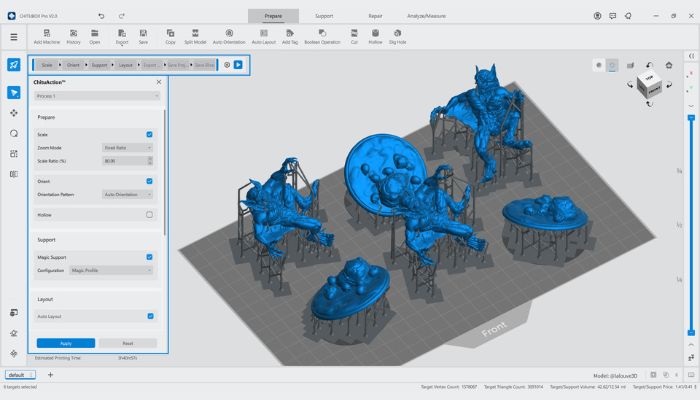Open the Zoom Mode dropdown
The height and width of the screenshot is (400, 700).
[128, 148]
